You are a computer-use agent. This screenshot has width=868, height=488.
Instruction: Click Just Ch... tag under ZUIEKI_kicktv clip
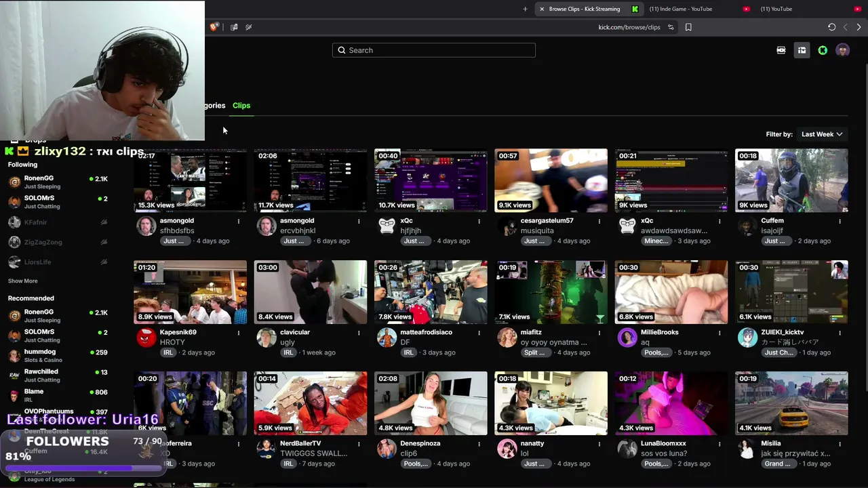point(778,352)
